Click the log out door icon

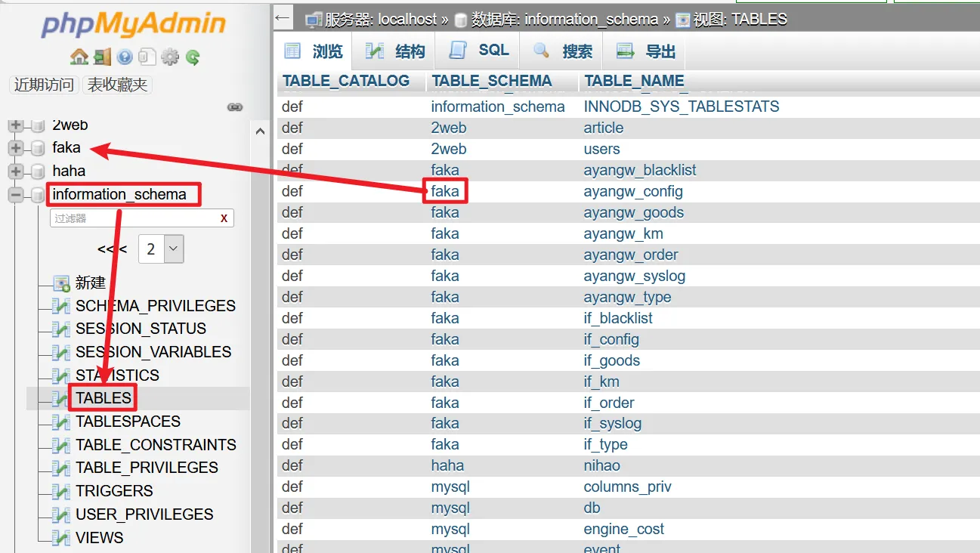coord(101,57)
